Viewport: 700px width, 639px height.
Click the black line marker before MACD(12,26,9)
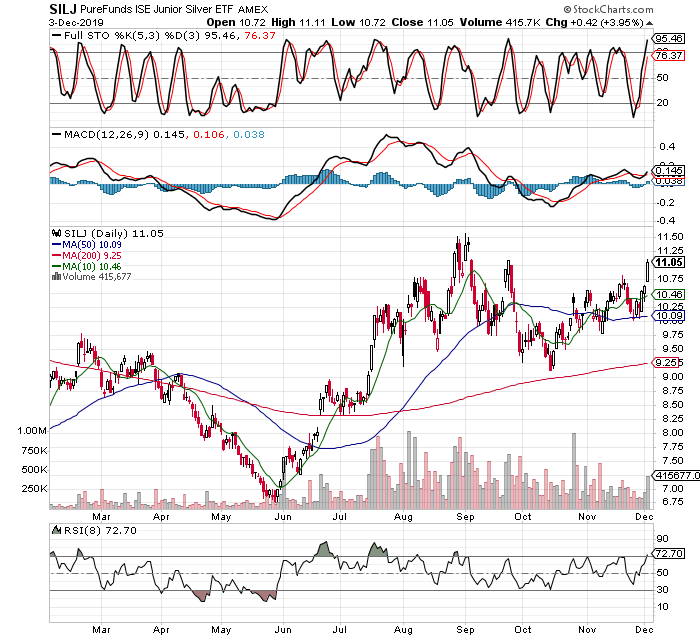click(57, 134)
